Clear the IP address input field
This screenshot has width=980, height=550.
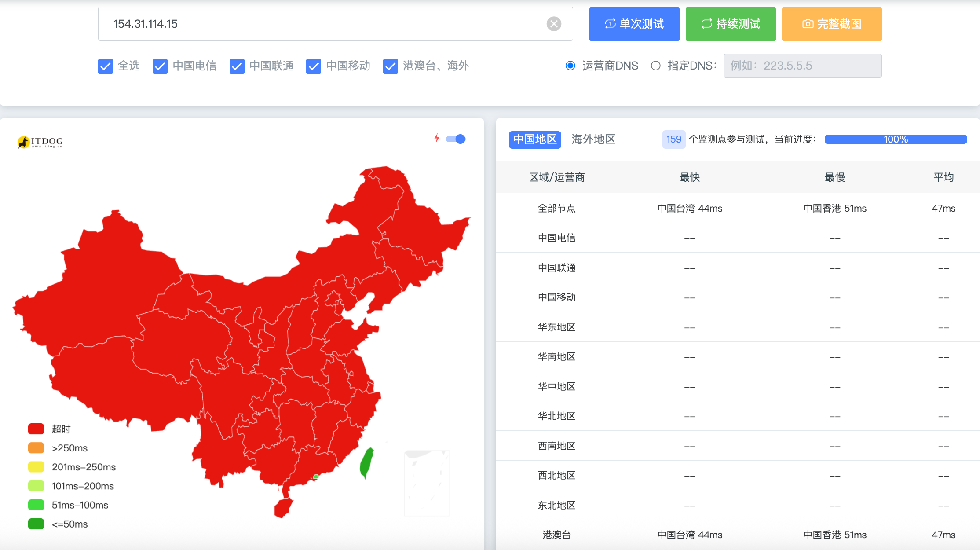click(554, 24)
